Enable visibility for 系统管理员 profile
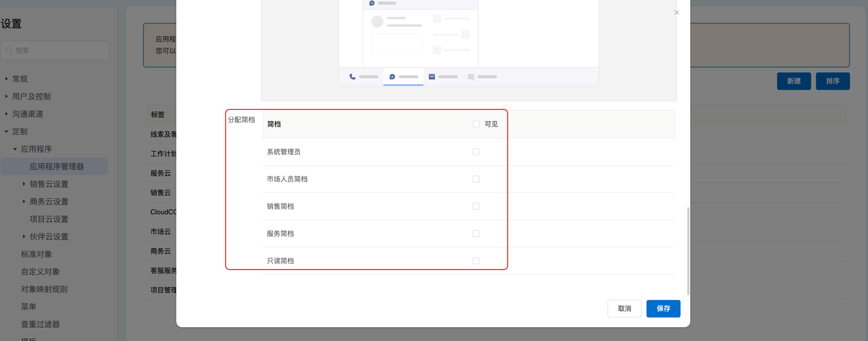The height and width of the screenshot is (341, 868). (476, 152)
